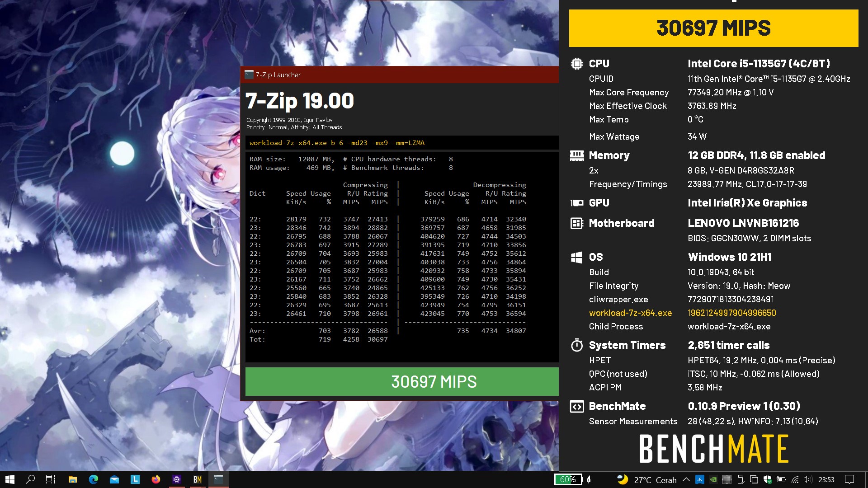The height and width of the screenshot is (488, 868).
Task: Click '12 GB DDR4, 11.8 GB enabled' text
Action: 756,155
